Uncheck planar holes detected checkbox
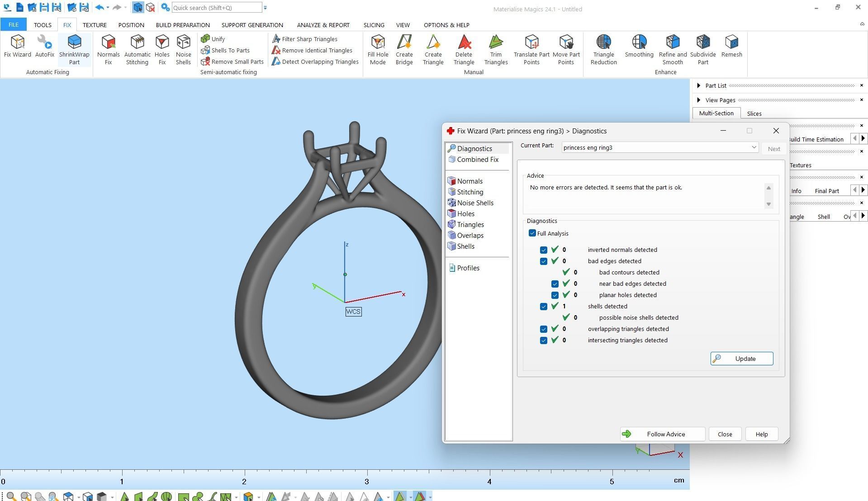 click(555, 295)
